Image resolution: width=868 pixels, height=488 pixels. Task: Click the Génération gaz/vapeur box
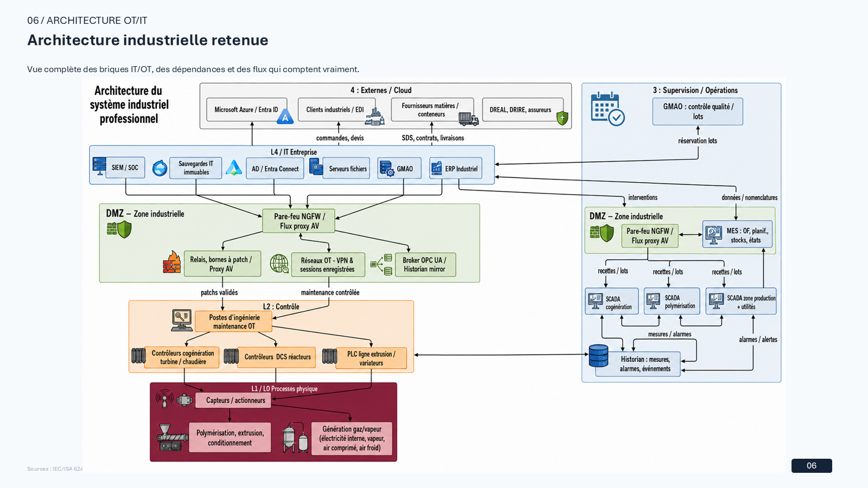[x=352, y=438]
